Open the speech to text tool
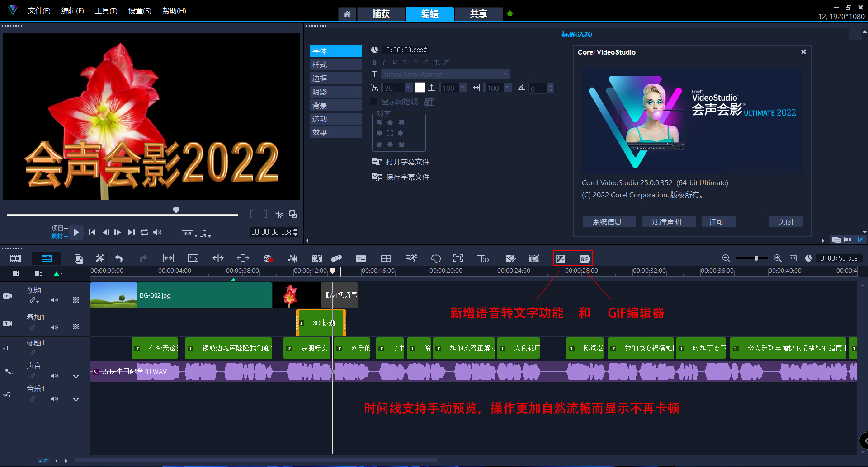This screenshot has width=868, height=467. pos(561,259)
